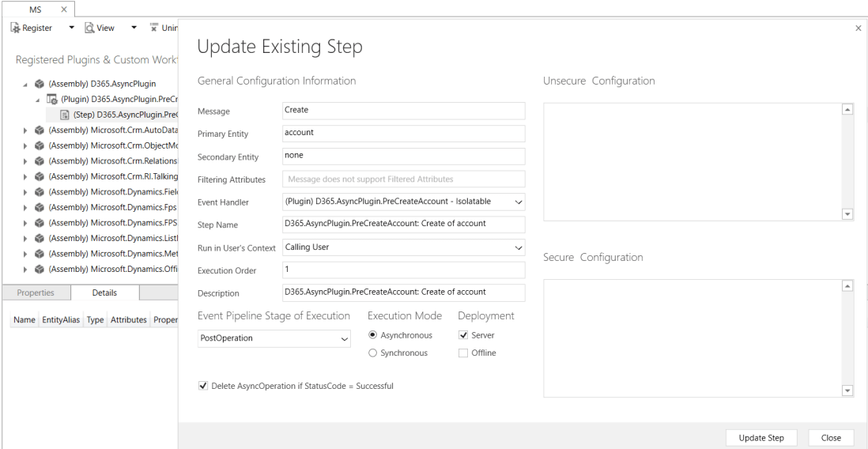Click the Register toolbar icon
Screen dimensions: 868x449
coord(15,28)
